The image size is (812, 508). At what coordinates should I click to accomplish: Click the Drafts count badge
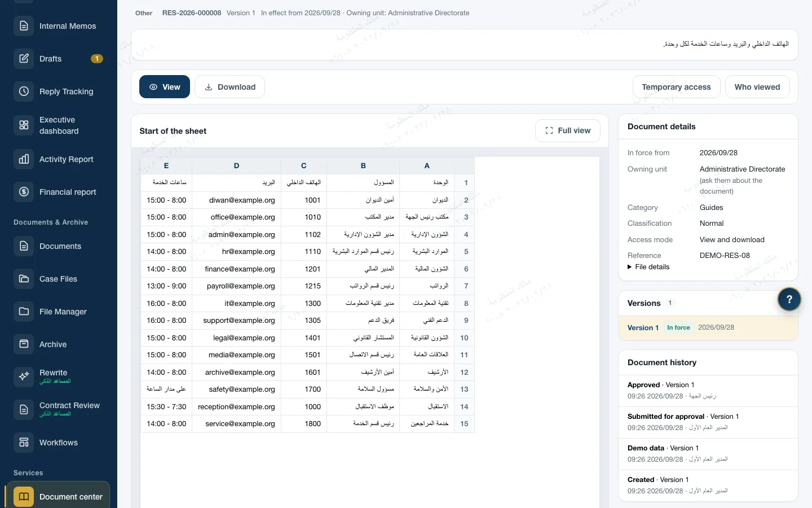(97, 59)
